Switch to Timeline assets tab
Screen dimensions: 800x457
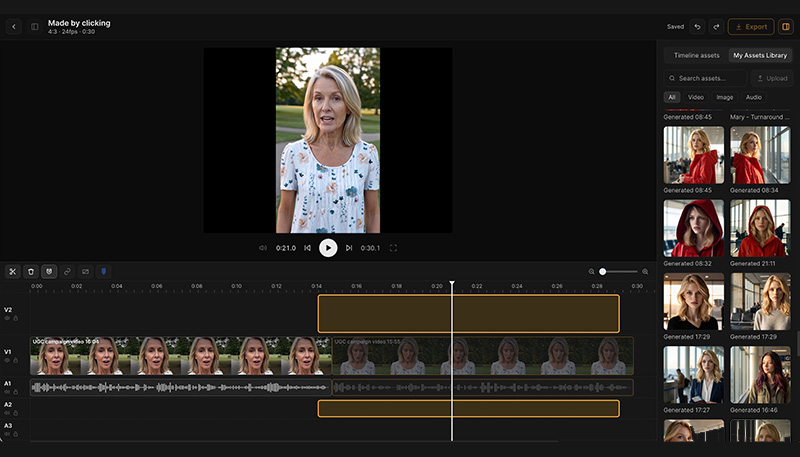click(x=696, y=55)
